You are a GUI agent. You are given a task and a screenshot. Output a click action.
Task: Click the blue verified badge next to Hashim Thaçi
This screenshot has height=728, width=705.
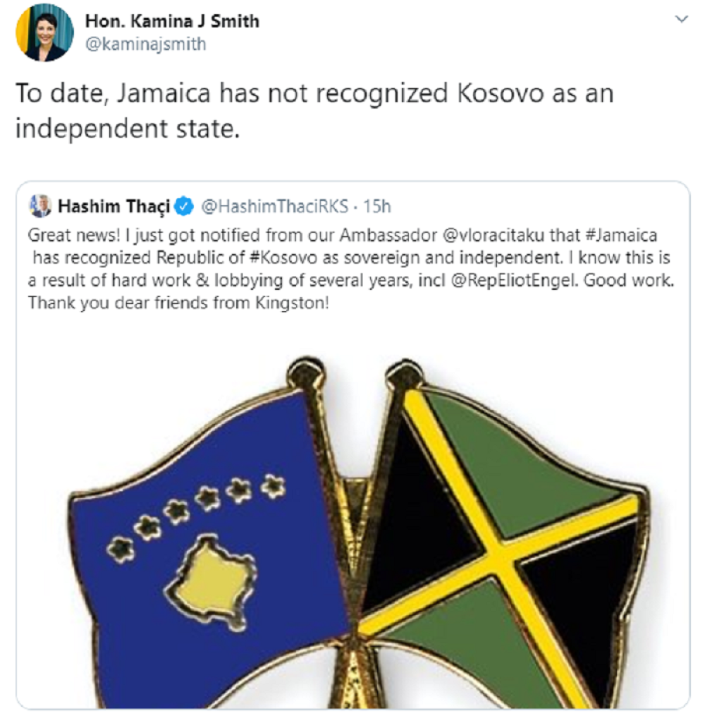tap(183, 205)
